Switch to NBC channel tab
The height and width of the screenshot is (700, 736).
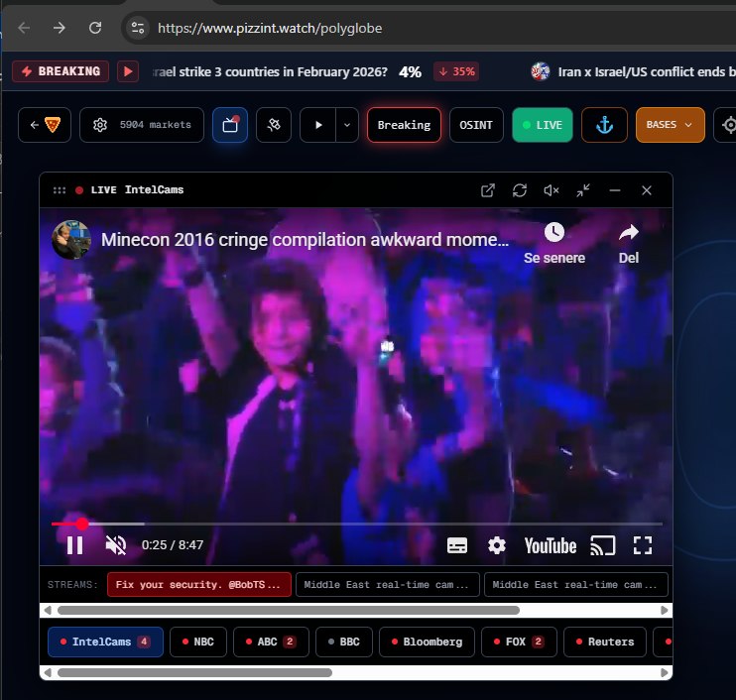click(x=198, y=642)
